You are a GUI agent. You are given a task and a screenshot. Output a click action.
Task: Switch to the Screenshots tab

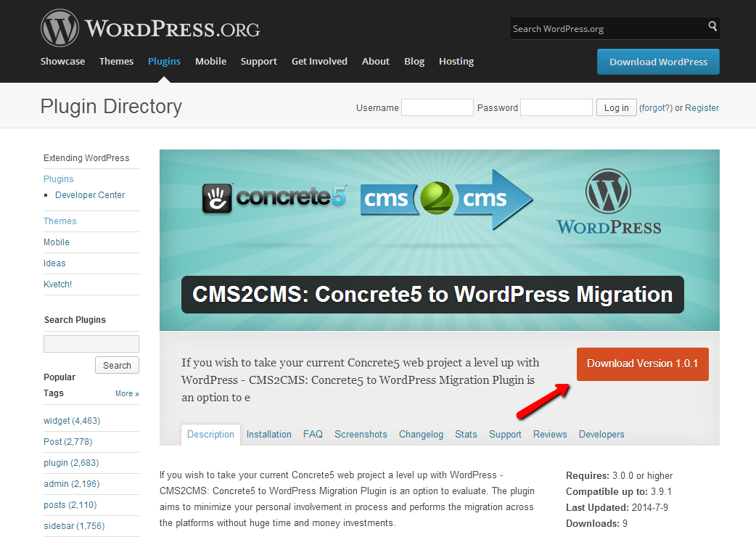[x=361, y=435]
